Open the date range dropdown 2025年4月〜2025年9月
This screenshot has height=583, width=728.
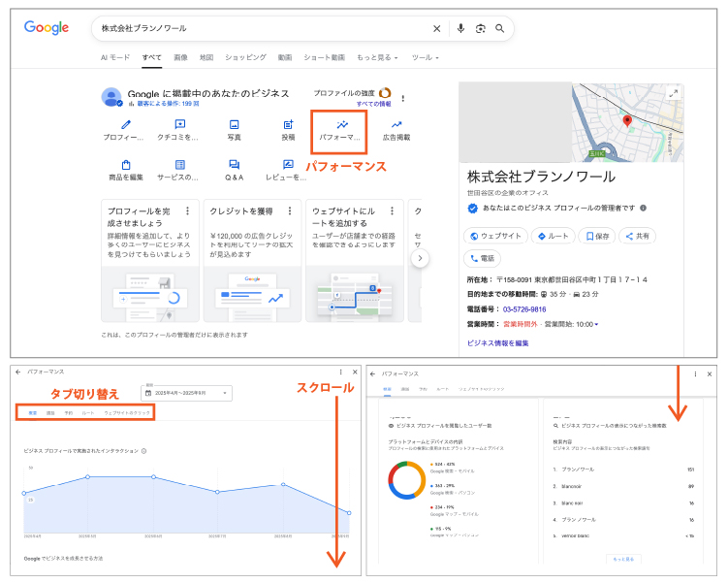click(186, 393)
